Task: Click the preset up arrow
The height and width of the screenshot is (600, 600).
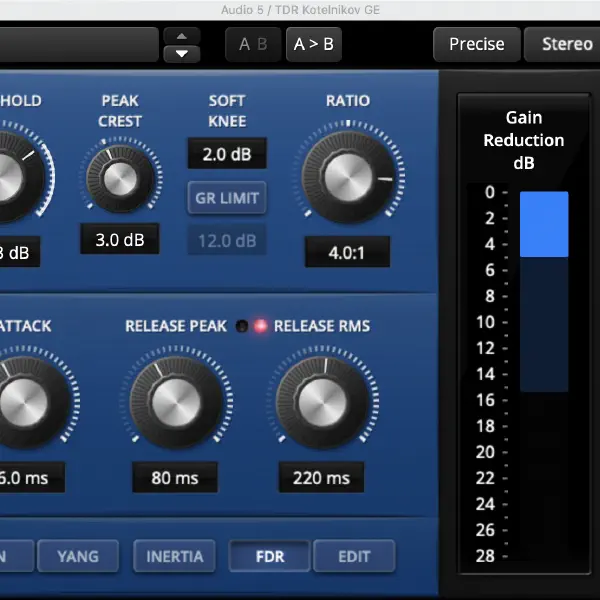Action: pyautogui.click(x=181, y=37)
